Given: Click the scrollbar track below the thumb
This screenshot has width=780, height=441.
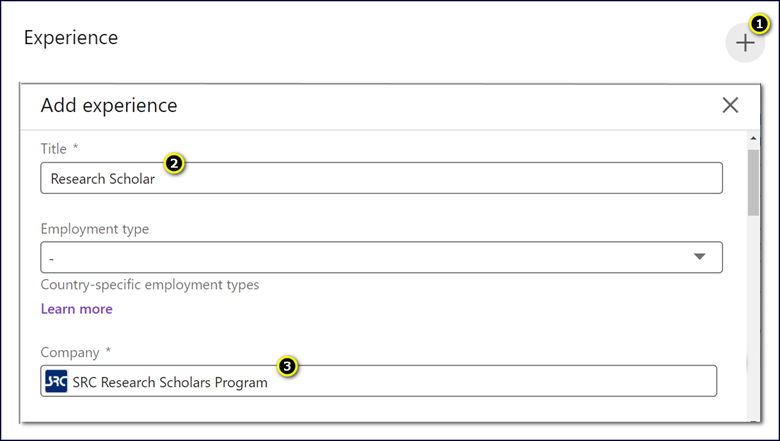Looking at the screenshot, I should point(753,316).
